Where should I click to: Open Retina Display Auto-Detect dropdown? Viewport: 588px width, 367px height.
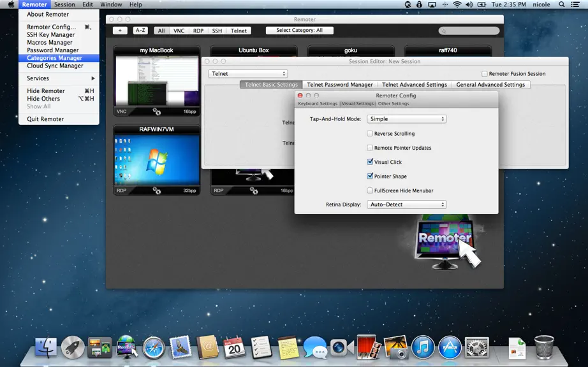coord(406,205)
